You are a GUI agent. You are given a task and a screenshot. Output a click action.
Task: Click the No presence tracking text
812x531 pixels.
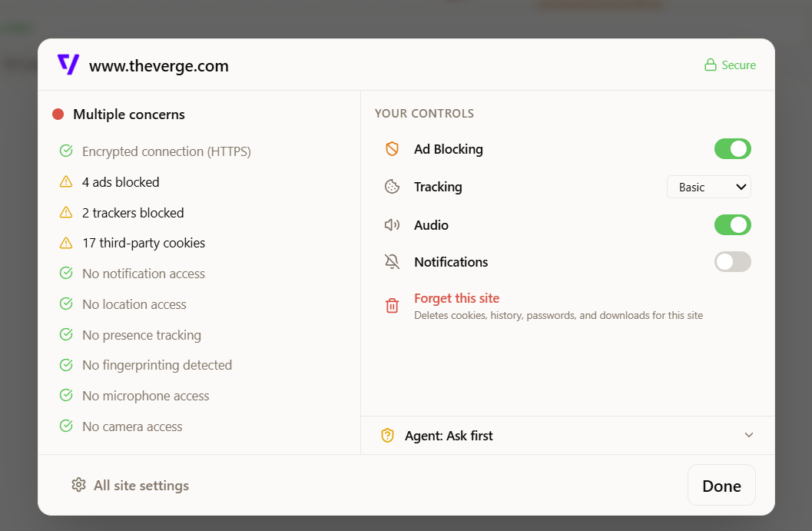coord(142,335)
